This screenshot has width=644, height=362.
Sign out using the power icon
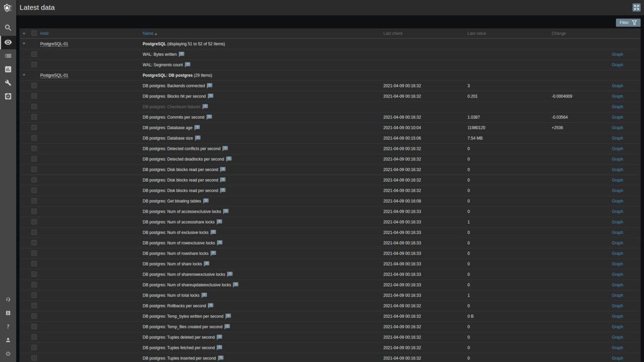(8, 354)
